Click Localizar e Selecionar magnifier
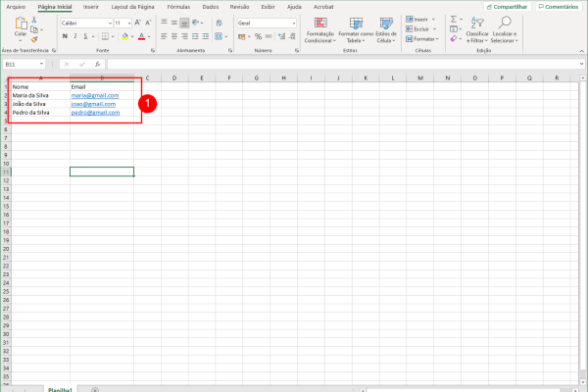Image resolution: width=588 pixels, height=392 pixels. click(x=503, y=24)
